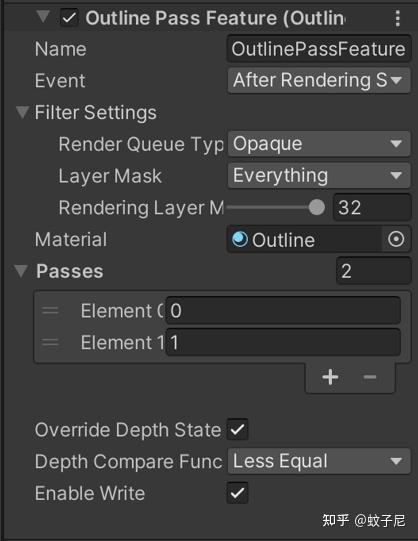Click the blue Outline material sphere icon
This screenshot has height=541, width=418.
tap(240, 239)
